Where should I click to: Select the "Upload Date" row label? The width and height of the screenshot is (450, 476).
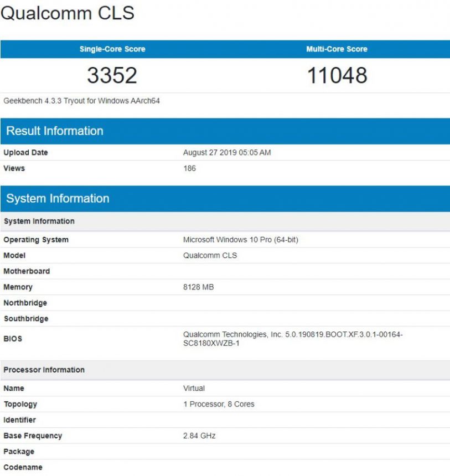click(25, 152)
